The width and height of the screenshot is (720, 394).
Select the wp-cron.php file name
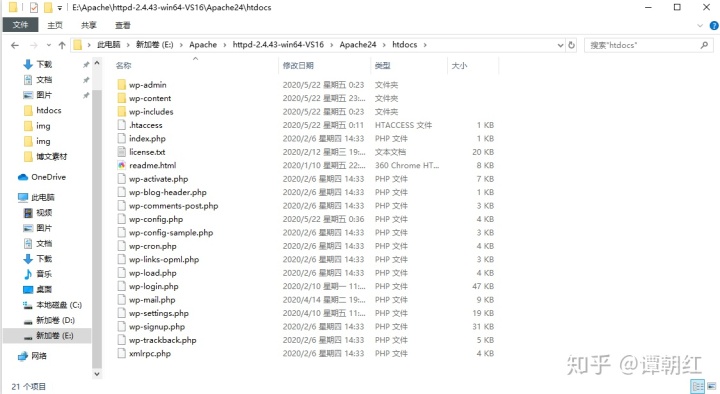coord(152,246)
